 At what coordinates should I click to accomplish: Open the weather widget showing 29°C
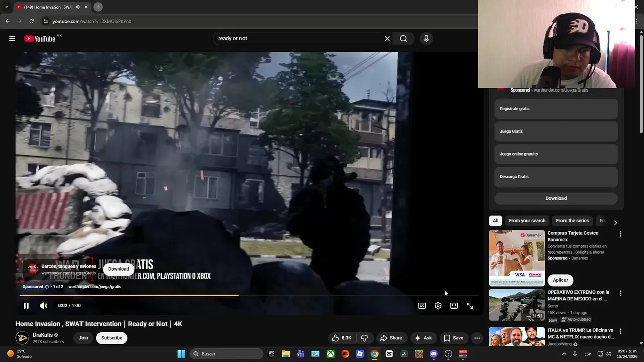[x=20, y=354]
